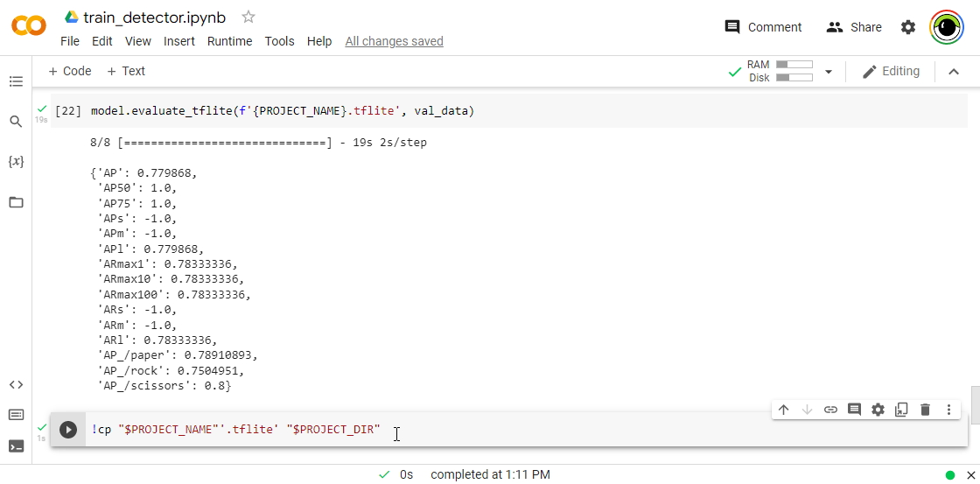Mirror cell in tab
Image resolution: width=980 pixels, height=484 pixels.
(x=901, y=410)
